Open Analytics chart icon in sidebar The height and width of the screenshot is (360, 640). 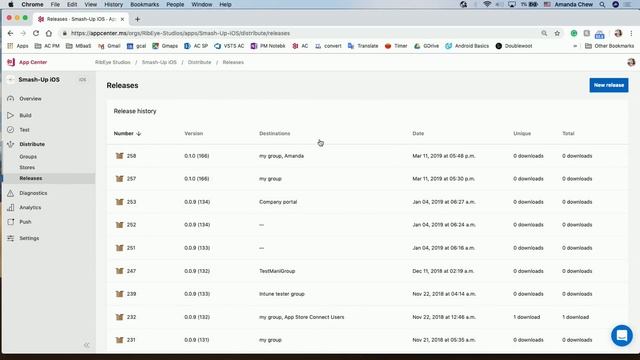11,207
